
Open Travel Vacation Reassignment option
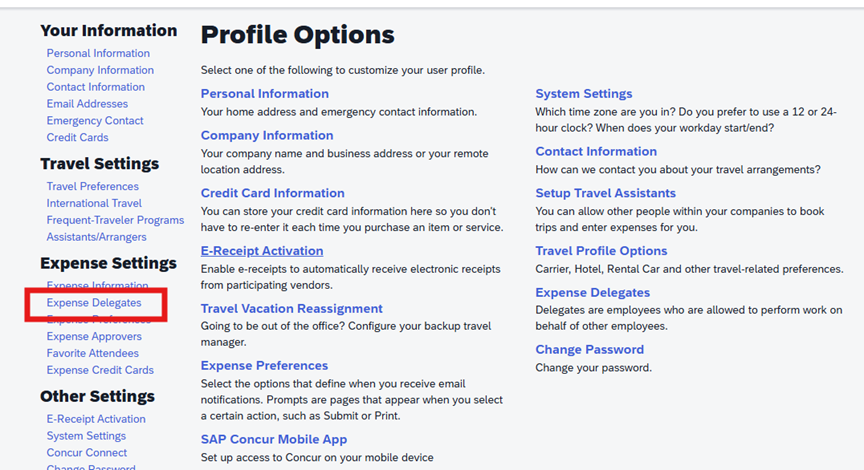pos(291,309)
